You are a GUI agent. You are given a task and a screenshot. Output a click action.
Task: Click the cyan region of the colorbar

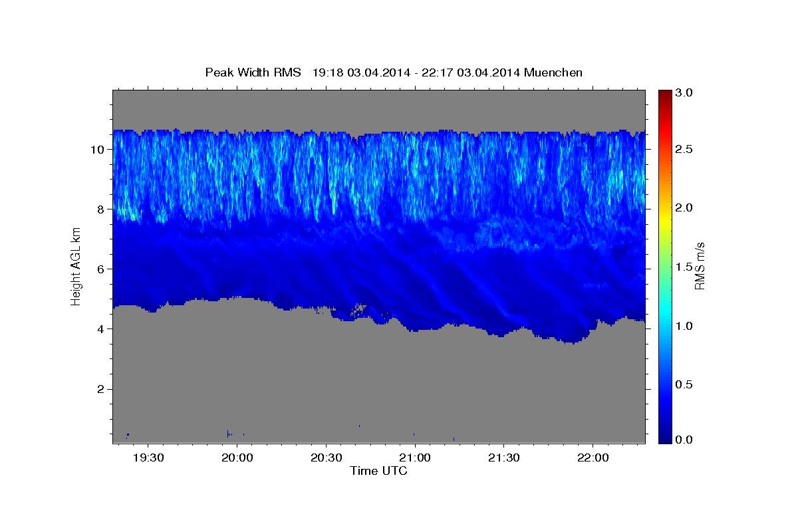pyautogui.click(x=665, y=309)
